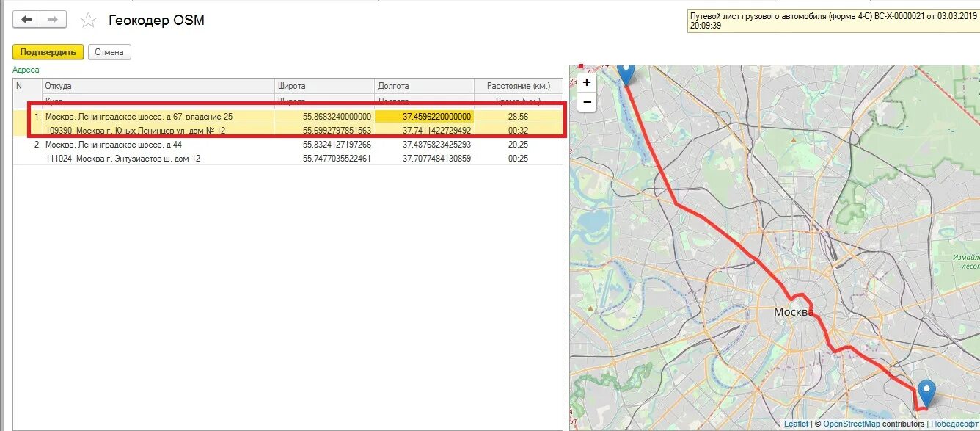The width and height of the screenshot is (980, 431).
Task: Select latitude cell 55,7477035522461
Action: [324, 158]
